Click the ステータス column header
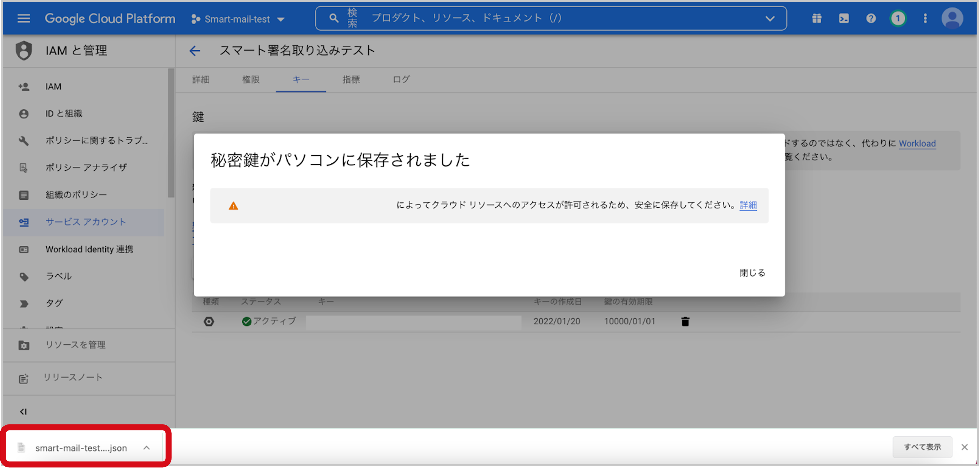The width and height of the screenshot is (980, 468). tap(261, 302)
